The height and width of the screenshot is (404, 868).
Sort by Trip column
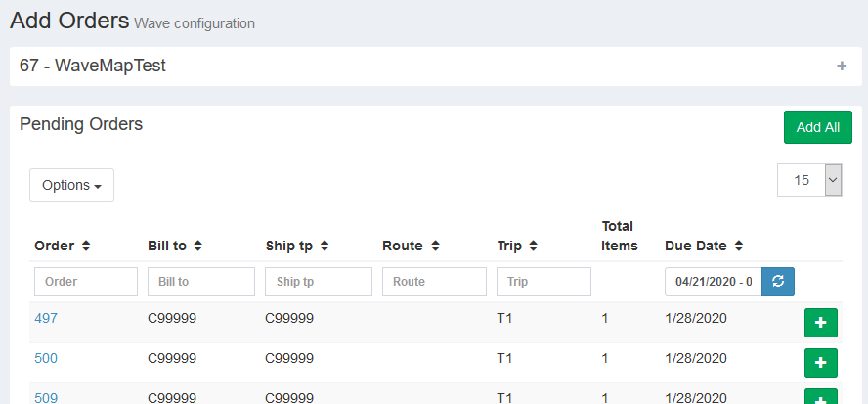(x=534, y=246)
